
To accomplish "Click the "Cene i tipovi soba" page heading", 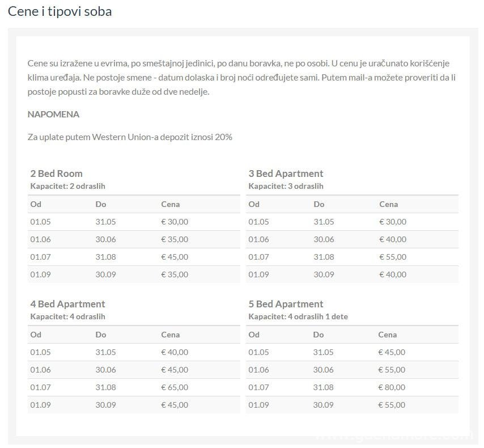I will click(60, 11).
